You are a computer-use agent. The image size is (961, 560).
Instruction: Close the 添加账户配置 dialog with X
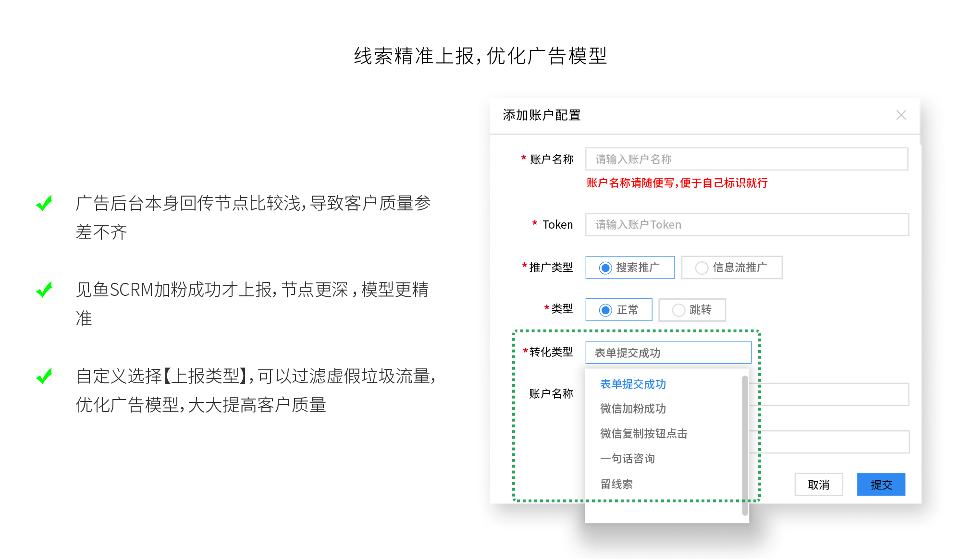click(x=901, y=115)
